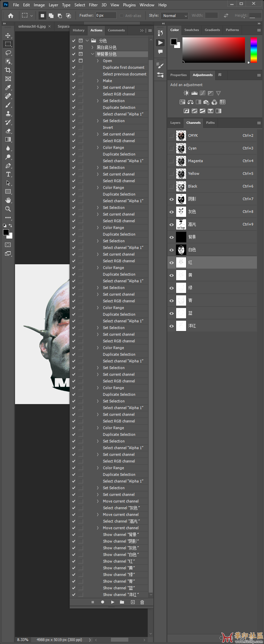The width and height of the screenshot is (264, 644).
Task: Switch to the History tab
Action: tap(79, 30)
